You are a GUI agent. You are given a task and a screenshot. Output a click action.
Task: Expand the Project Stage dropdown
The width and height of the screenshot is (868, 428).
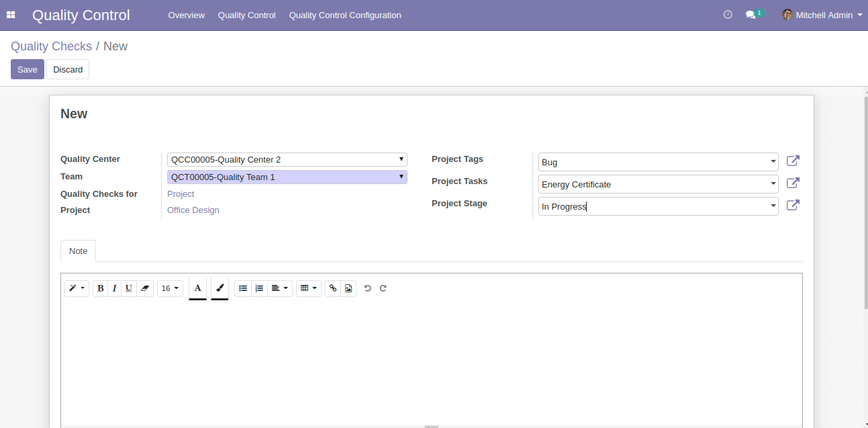pos(773,206)
